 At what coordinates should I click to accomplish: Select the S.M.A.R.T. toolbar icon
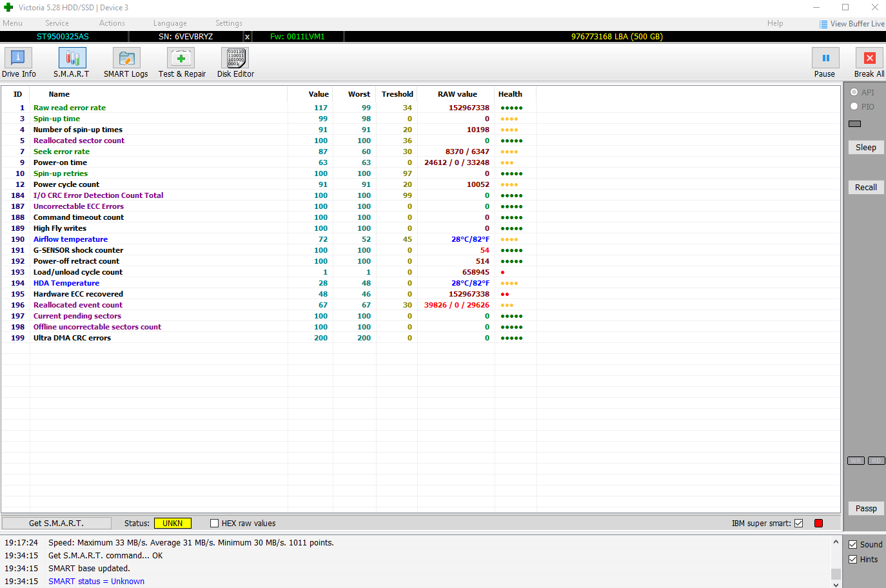pyautogui.click(x=72, y=59)
